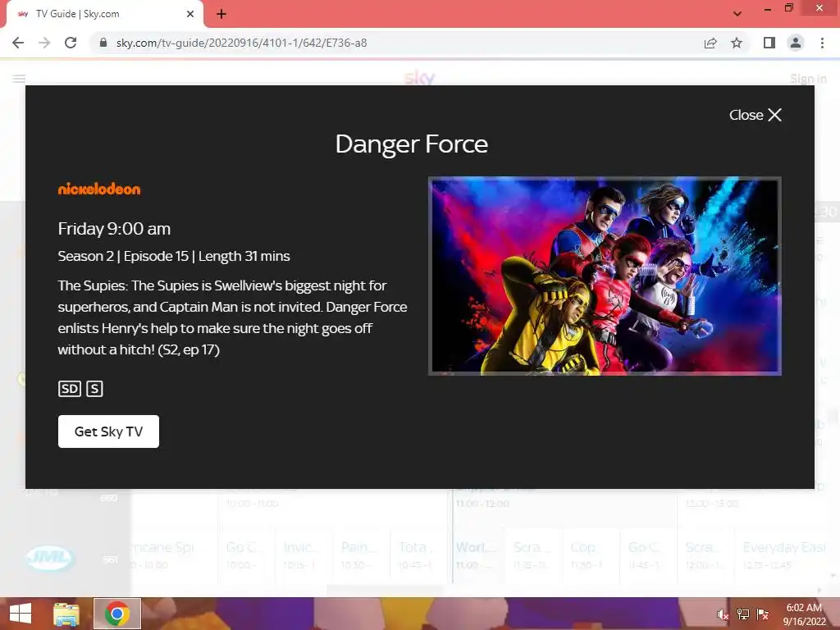Open the network tray icon
This screenshot has height=630, width=840.
[743, 614]
